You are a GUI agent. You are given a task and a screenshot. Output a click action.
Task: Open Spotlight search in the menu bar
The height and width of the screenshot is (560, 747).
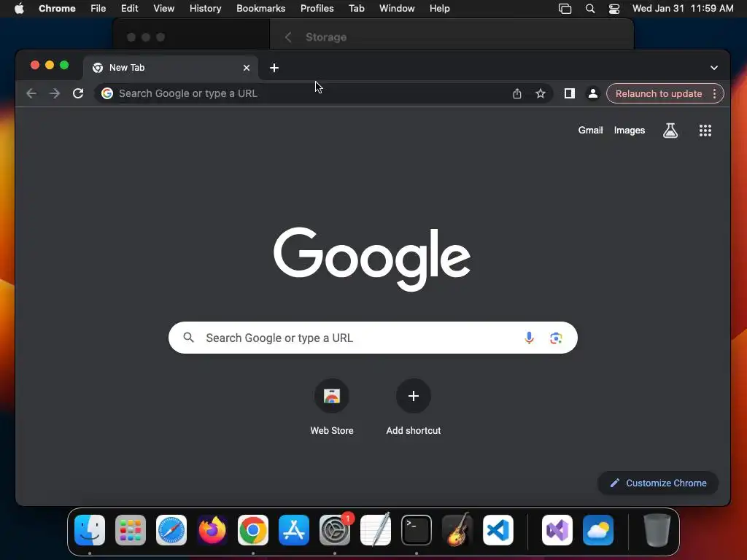point(589,8)
